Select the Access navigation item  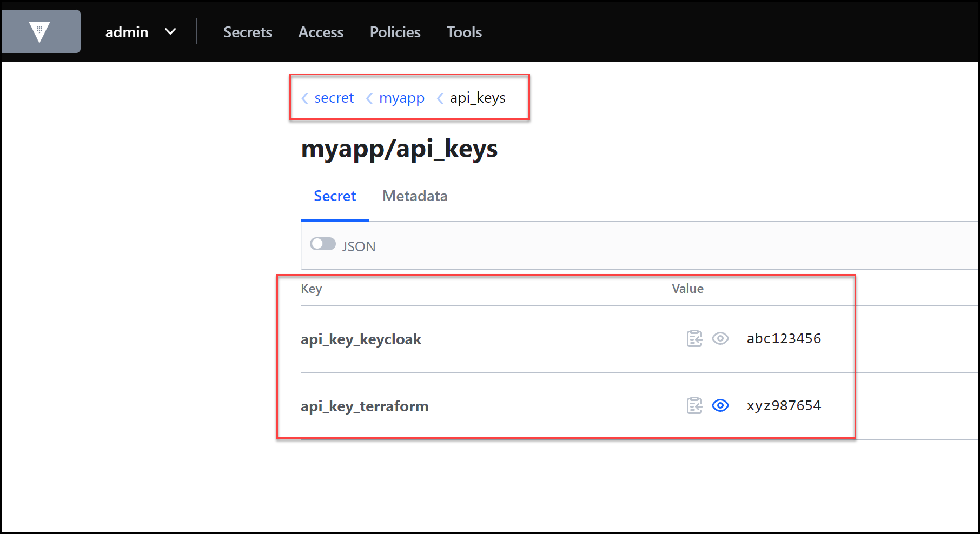(321, 32)
